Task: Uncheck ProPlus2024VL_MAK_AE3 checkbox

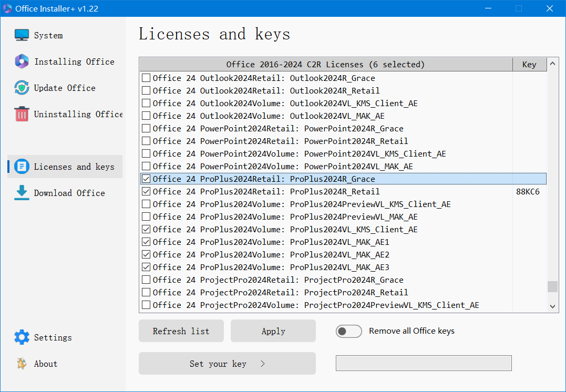Action: point(146,267)
